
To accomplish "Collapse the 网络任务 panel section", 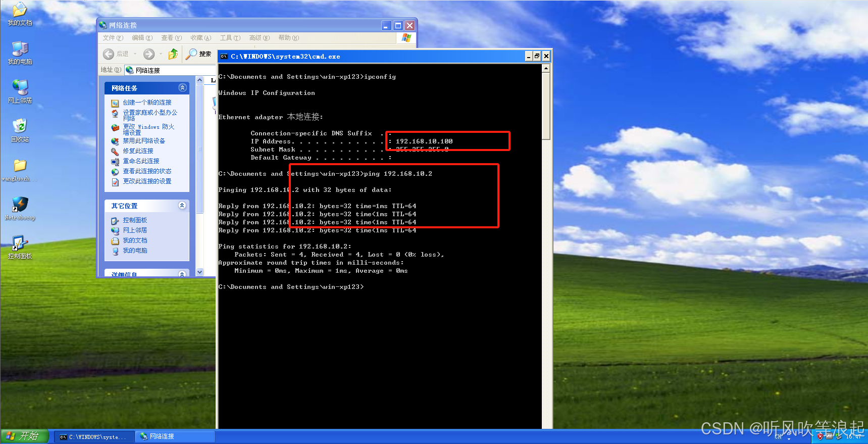I will (182, 88).
